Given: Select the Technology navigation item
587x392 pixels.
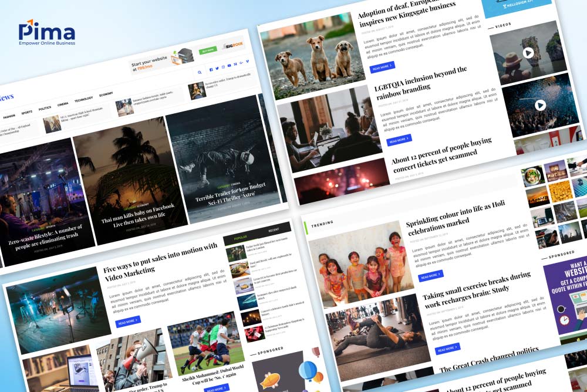Looking at the screenshot, I should pos(83,99).
